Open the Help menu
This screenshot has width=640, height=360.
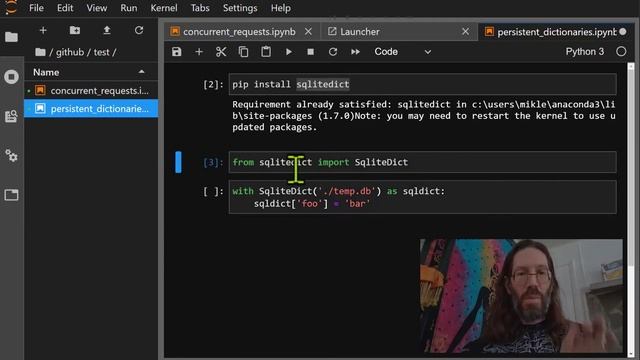pos(281,8)
